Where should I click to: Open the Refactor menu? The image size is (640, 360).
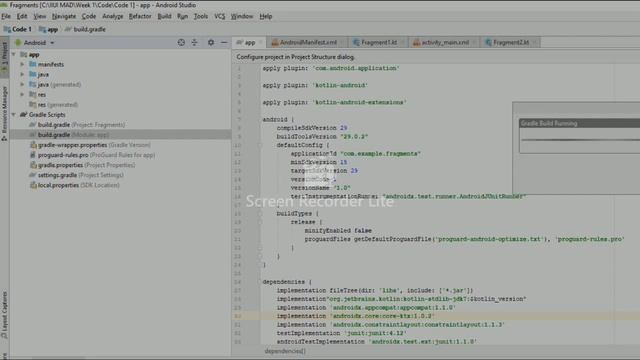tap(140, 16)
